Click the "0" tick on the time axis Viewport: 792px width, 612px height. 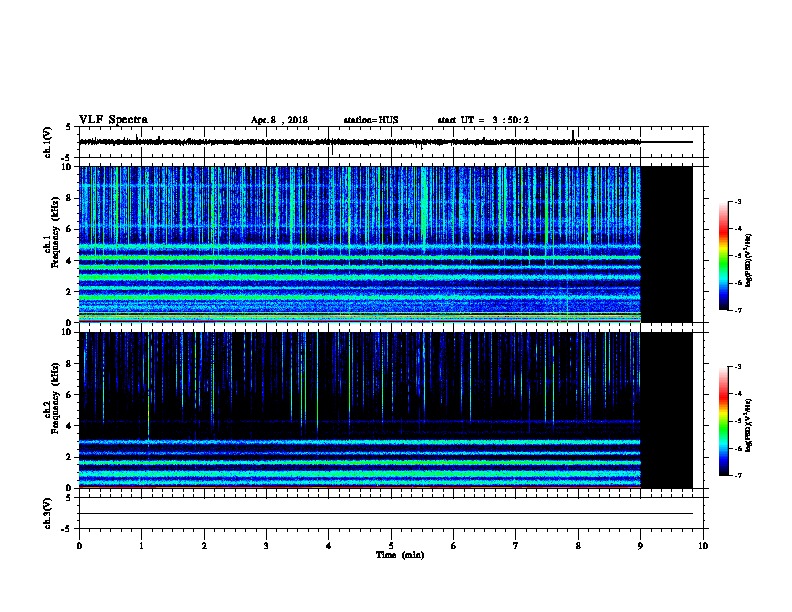79,546
